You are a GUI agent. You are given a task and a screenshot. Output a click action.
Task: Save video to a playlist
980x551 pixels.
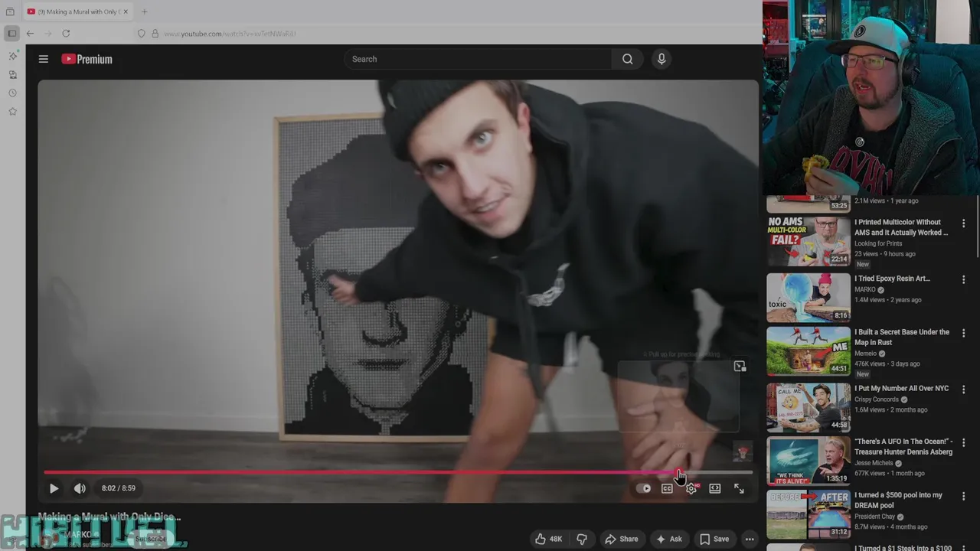714,539
